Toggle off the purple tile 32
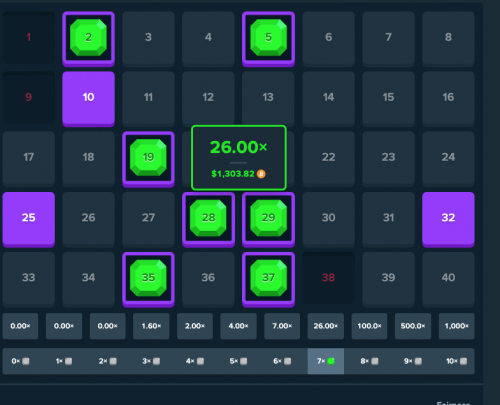Viewport: 500px width, 405px height. pos(448,219)
